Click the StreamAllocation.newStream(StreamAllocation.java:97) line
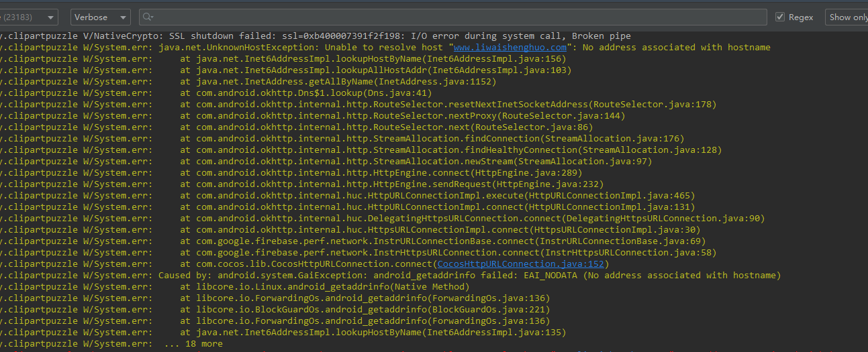Viewport: 868px width, 352px height. pos(326,162)
